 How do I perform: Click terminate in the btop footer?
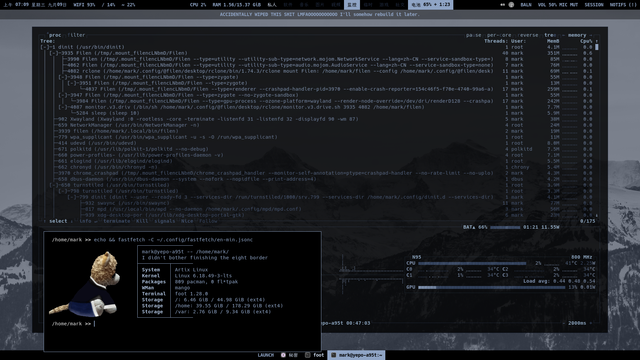[x=116, y=221]
